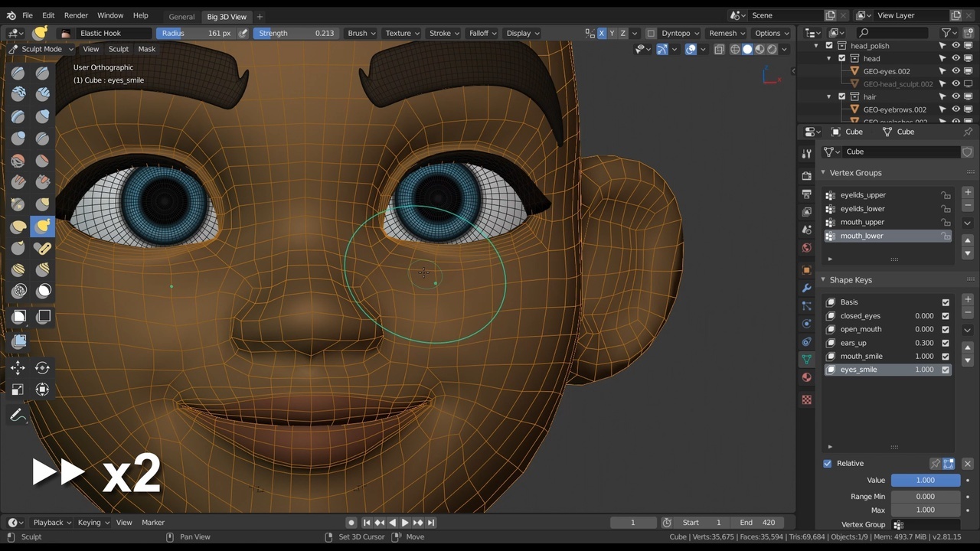
Task: Select the mouth_upper vertex group
Action: [862, 222]
